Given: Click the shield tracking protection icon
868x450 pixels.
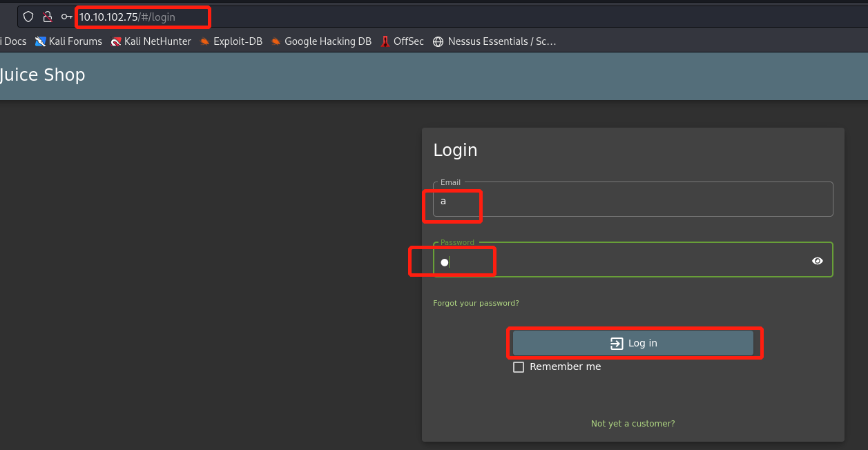Looking at the screenshot, I should pyautogui.click(x=28, y=17).
